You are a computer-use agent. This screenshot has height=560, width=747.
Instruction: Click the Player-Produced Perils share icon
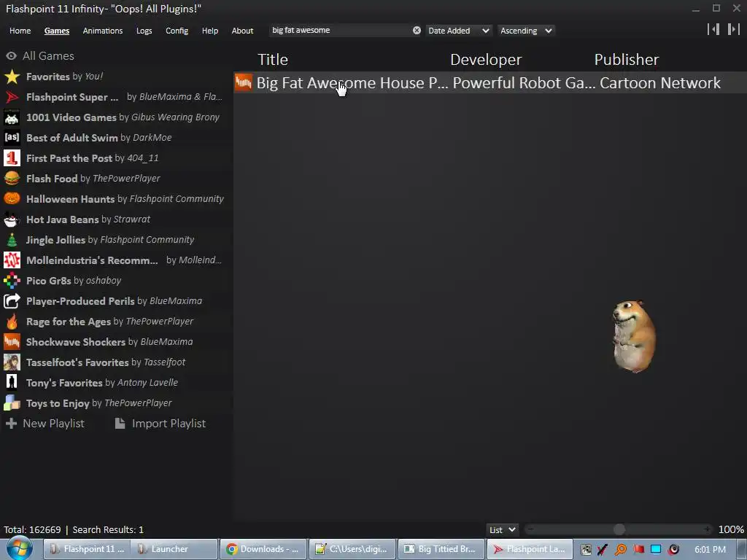coord(12,301)
